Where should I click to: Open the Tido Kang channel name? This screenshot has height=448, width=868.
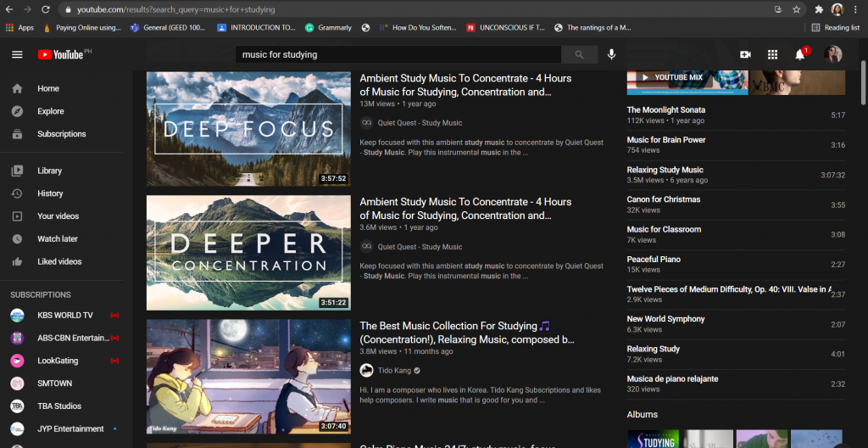tap(394, 371)
